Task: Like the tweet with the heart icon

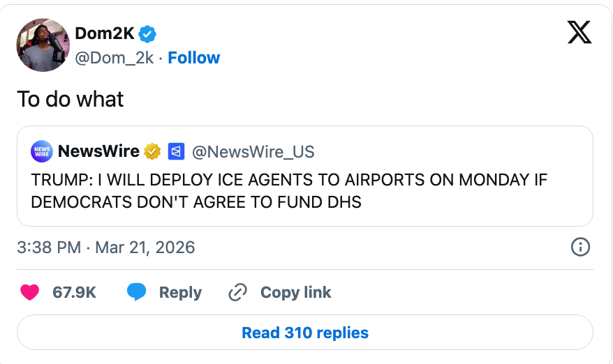Action: tap(29, 292)
